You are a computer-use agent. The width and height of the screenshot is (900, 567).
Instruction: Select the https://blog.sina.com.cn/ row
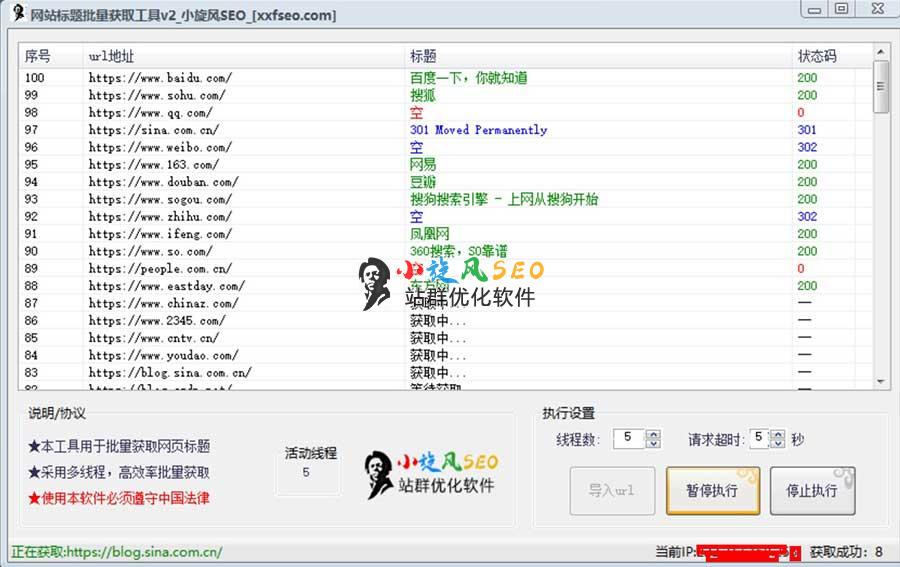click(445, 372)
